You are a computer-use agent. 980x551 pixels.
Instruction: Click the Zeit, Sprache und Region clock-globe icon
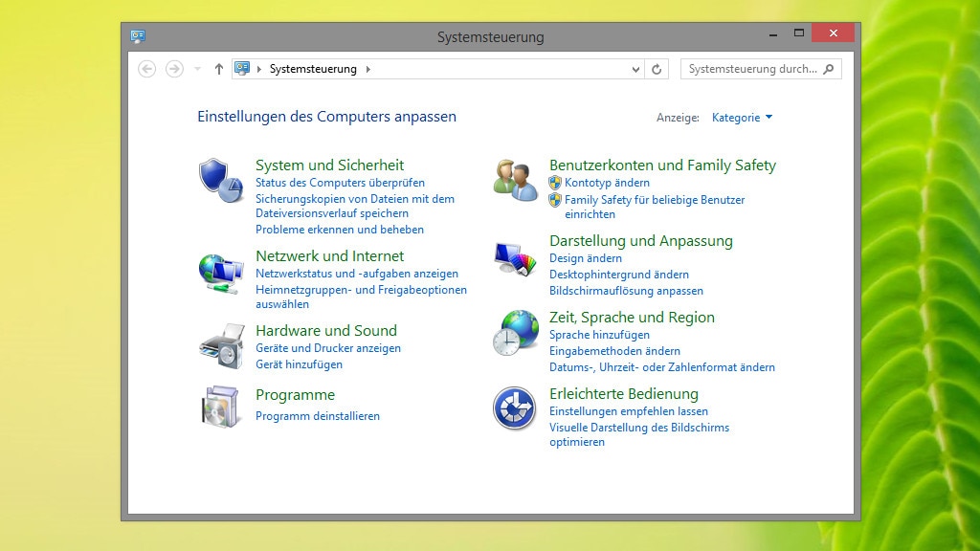[x=515, y=332]
